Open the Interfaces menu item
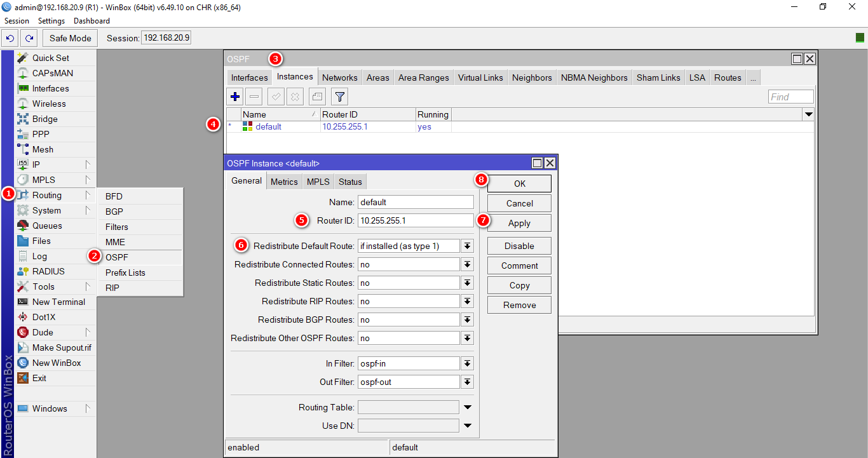This screenshot has height=458, width=868. [55, 88]
